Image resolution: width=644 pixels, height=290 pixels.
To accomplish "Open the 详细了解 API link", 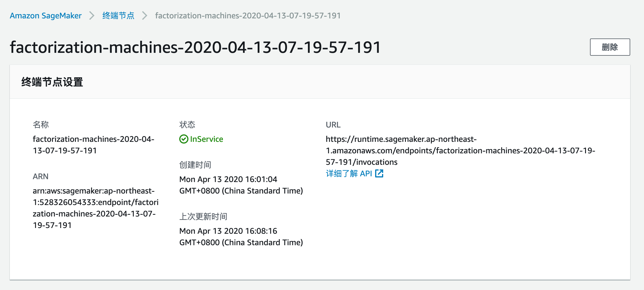I will (349, 173).
